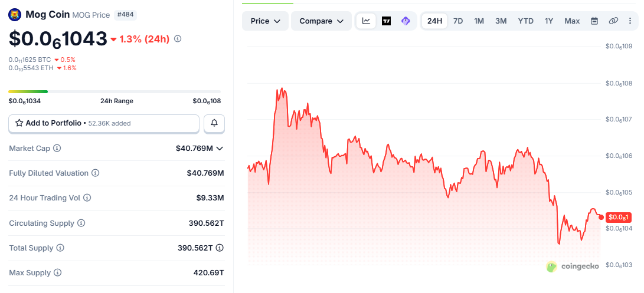Viewport: 644px width, 293px height.
Task: Select the 7D time range
Action: 458,21
